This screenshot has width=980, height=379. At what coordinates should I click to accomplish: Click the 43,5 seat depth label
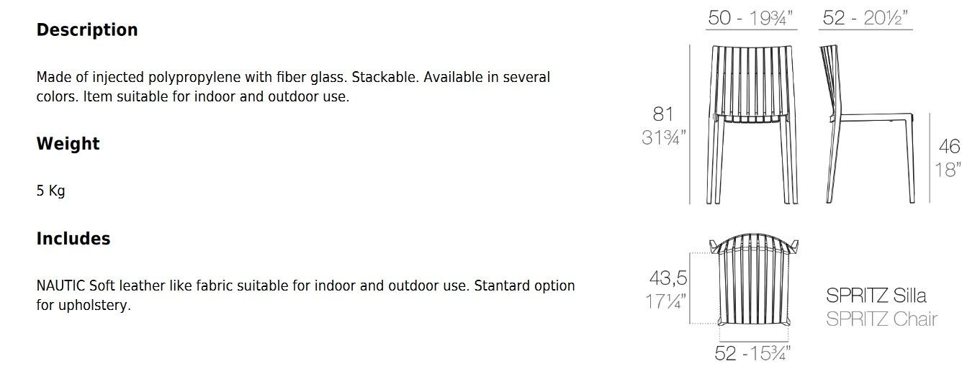pyautogui.click(x=667, y=278)
